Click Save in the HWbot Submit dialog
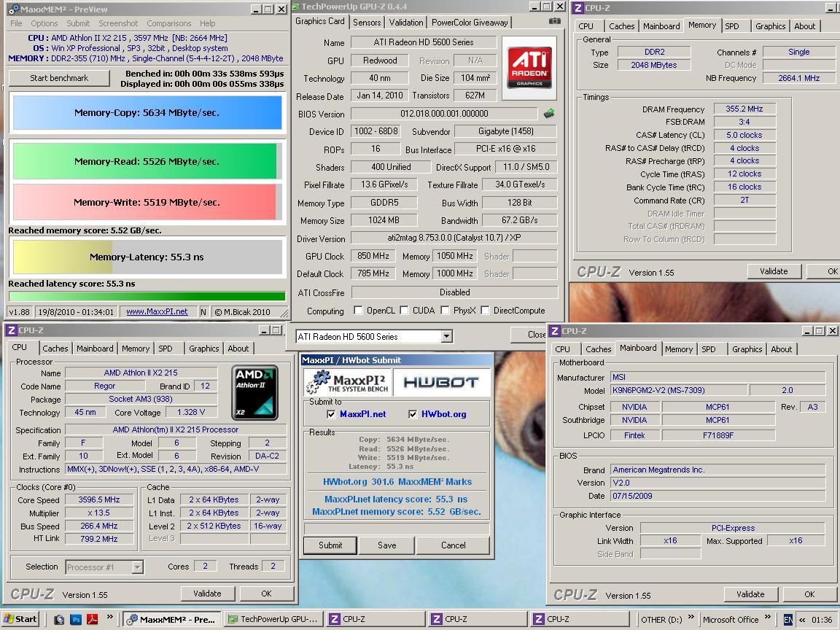Image resolution: width=840 pixels, height=630 pixels. [x=386, y=545]
